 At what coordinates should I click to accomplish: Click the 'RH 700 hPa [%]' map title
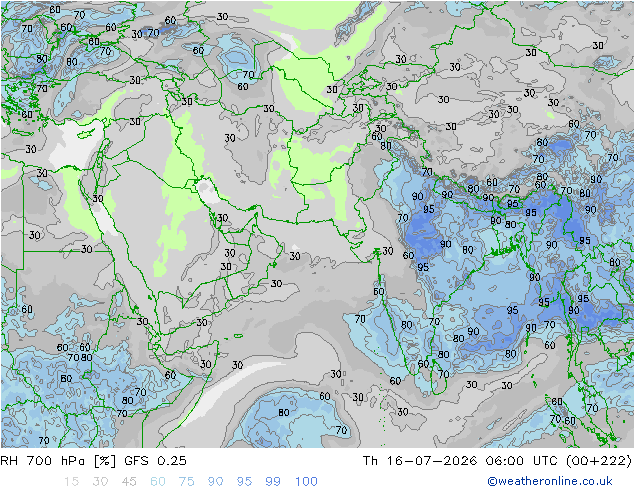[x=58, y=460]
